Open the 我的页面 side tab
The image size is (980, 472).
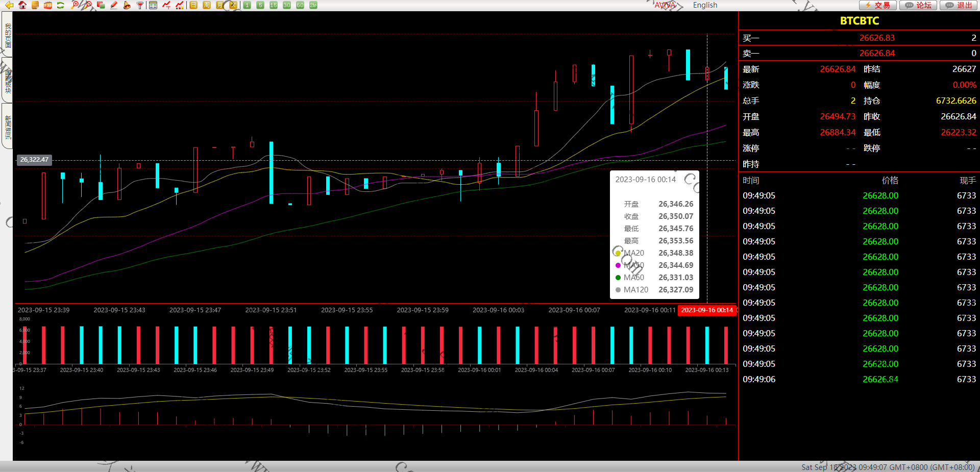(x=8, y=36)
